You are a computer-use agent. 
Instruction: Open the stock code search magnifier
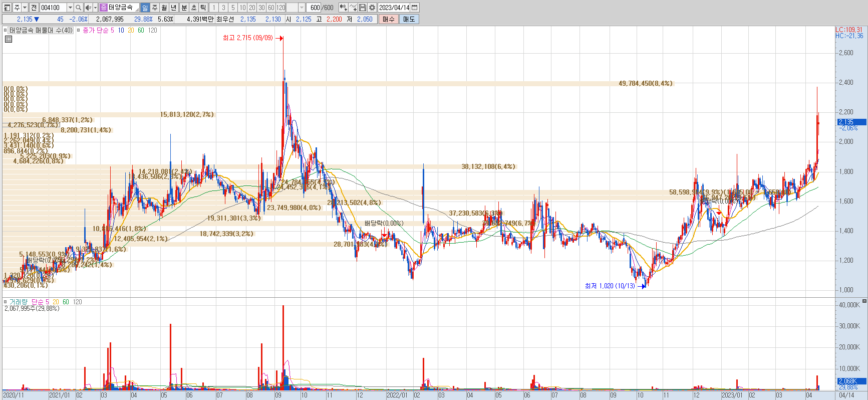79,8
